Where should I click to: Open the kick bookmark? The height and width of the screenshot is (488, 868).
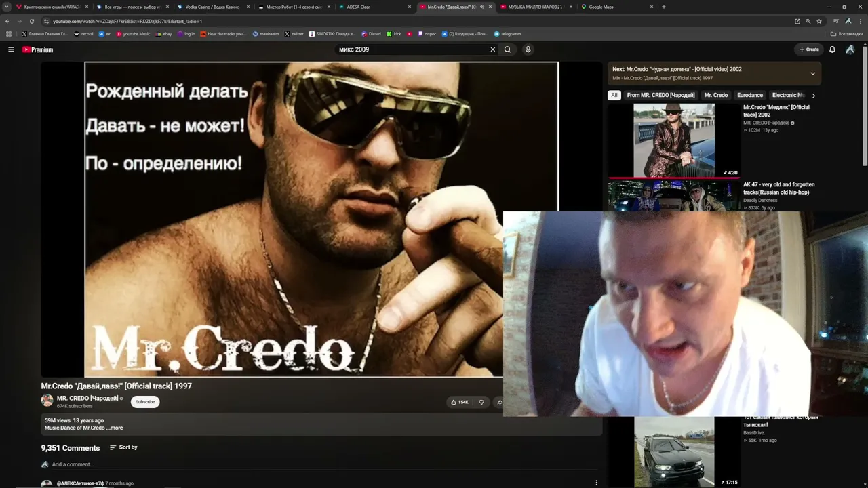[x=394, y=34]
